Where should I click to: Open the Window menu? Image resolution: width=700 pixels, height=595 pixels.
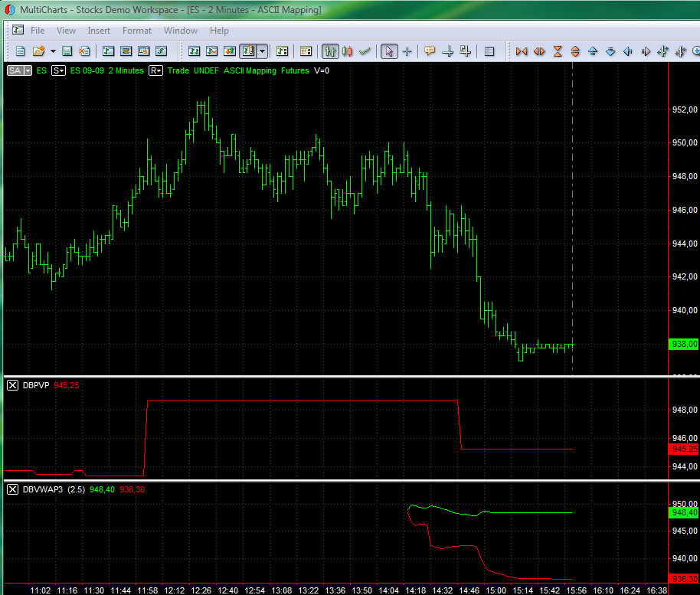click(x=181, y=31)
